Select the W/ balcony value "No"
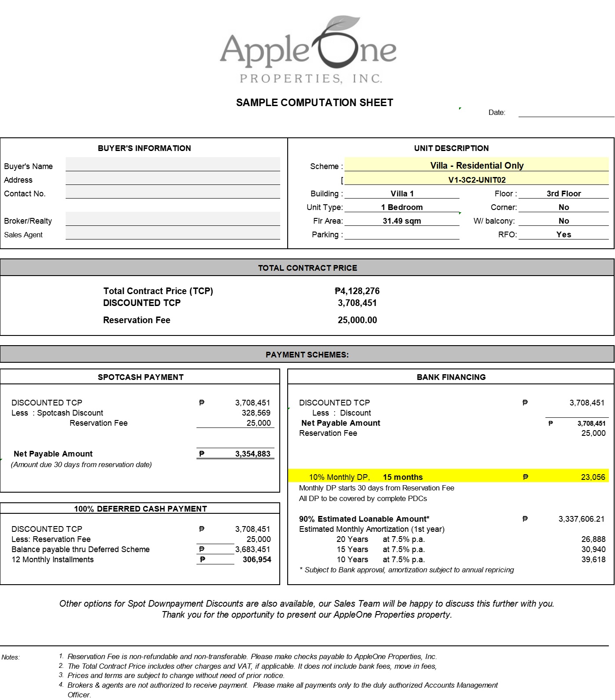 563,221
